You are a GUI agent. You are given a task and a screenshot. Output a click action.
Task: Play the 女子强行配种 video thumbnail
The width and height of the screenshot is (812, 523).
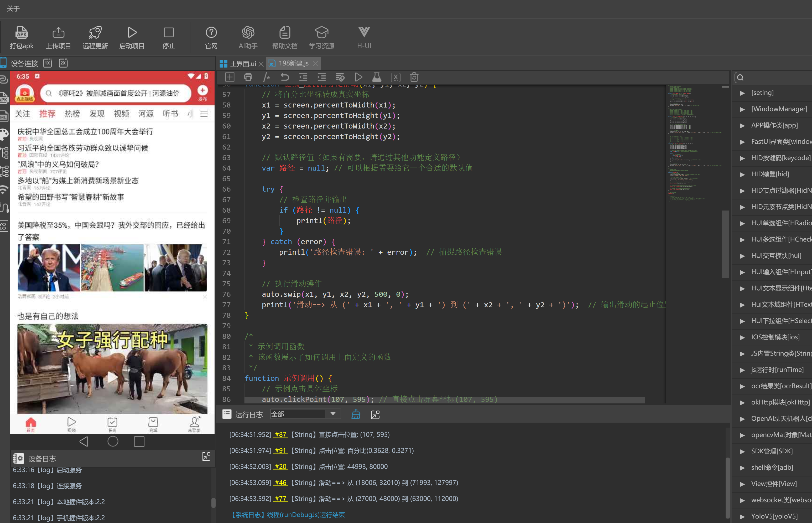[x=112, y=368]
